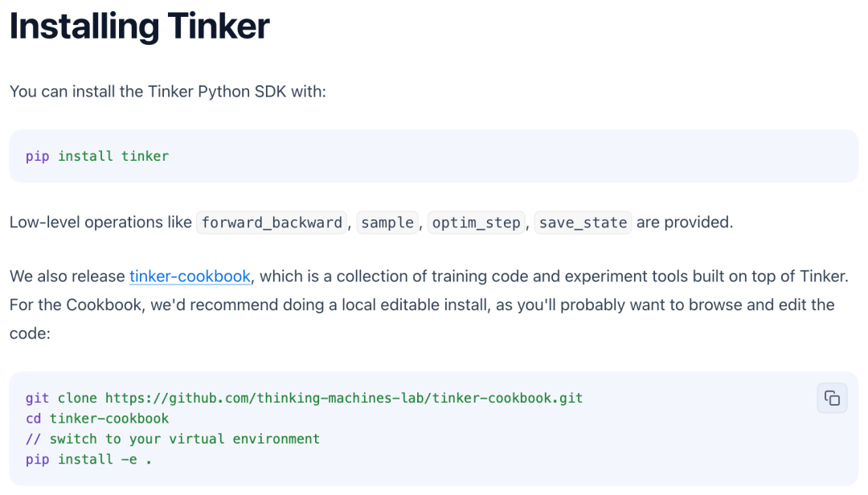
Task: Click the 'Low-level operations like' text
Action: point(100,223)
